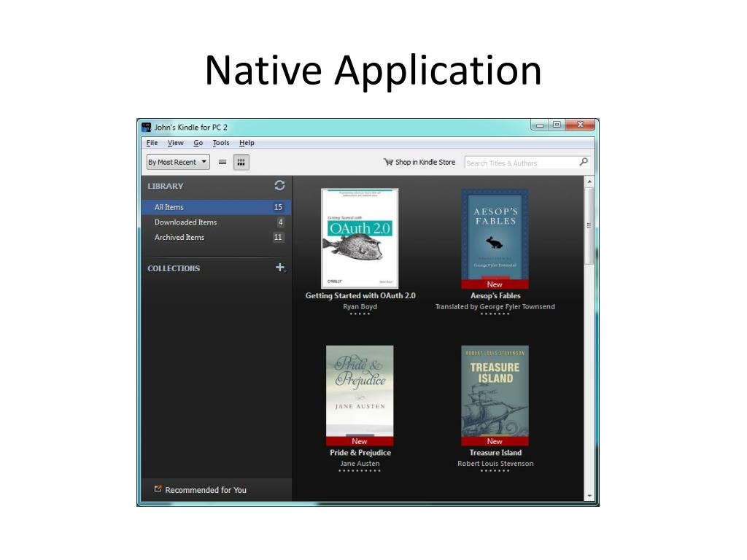Click the Aesop's Fables title text
Image resolution: width=747 pixels, height=560 pixels.
click(x=495, y=296)
